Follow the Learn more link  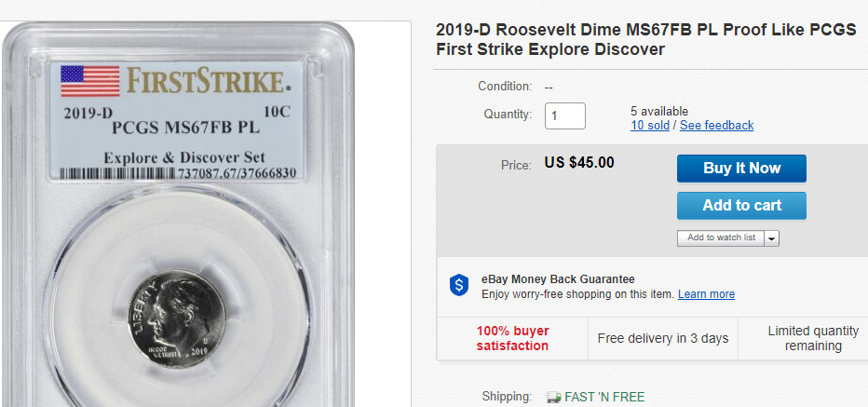(706, 294)
